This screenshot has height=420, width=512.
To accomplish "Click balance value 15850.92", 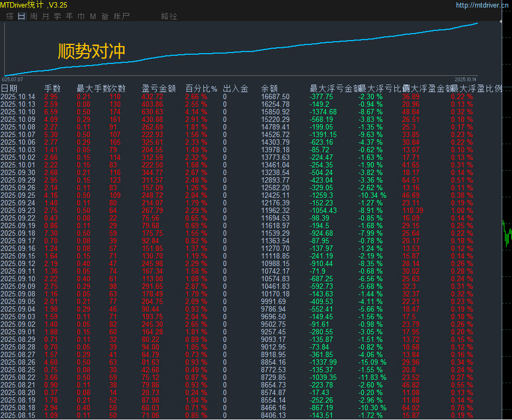I will pyautogui.click(x=276, y=112).
